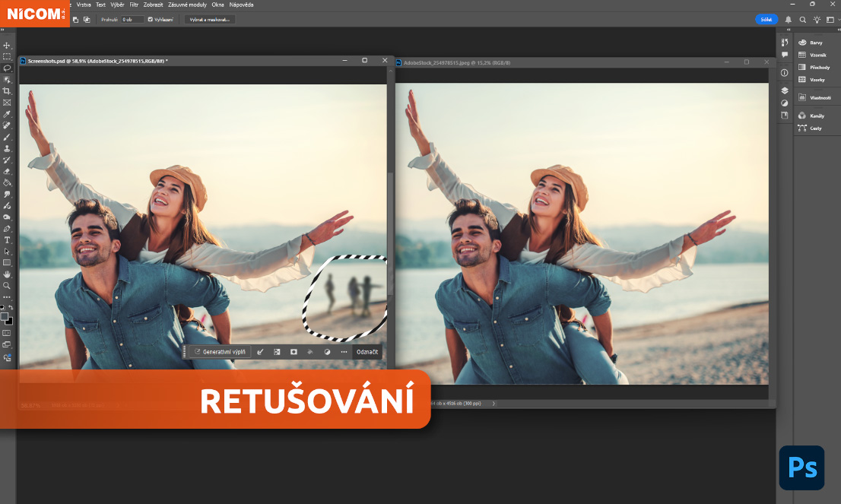Select the Eyedropper tool

7,114
